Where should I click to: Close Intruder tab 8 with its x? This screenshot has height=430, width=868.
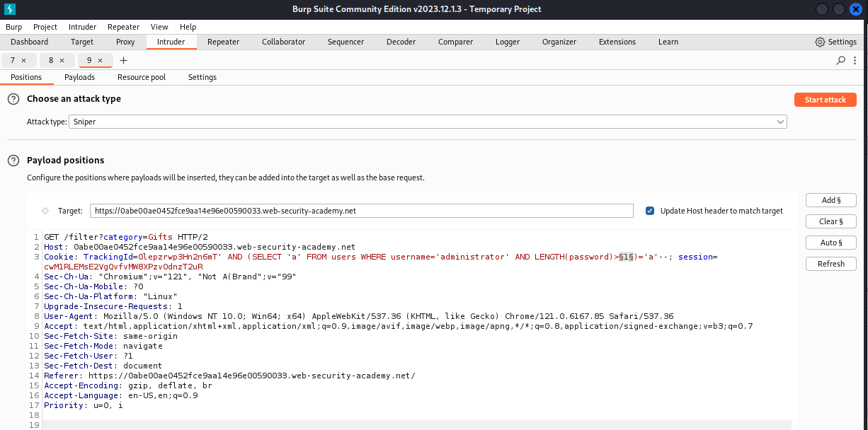click(62, 60)
